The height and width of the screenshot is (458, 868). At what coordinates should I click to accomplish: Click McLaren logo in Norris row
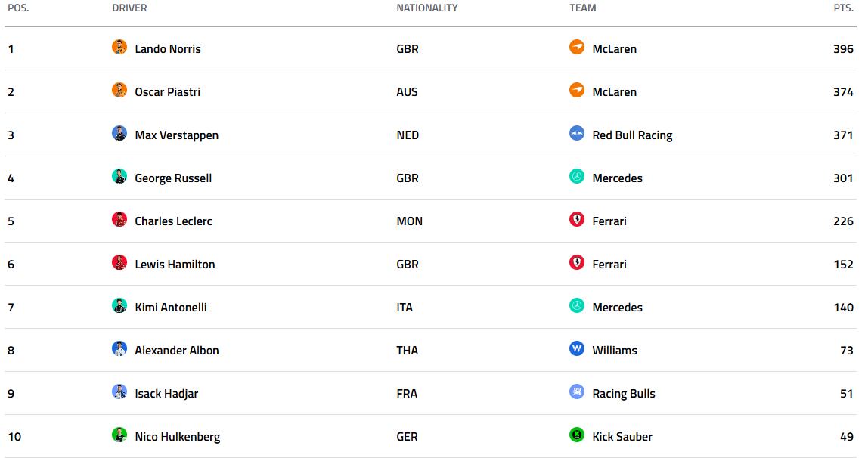pos(577,48)
